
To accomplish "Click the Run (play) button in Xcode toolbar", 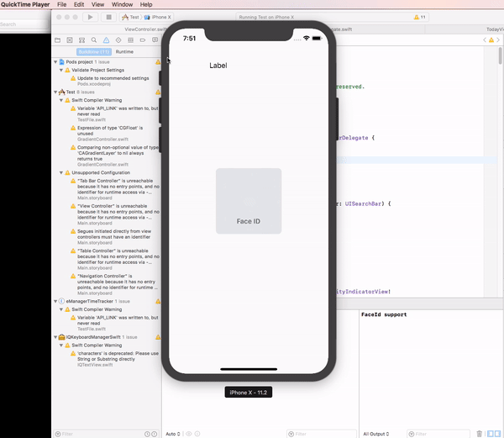I will click(x=91, y=17).
